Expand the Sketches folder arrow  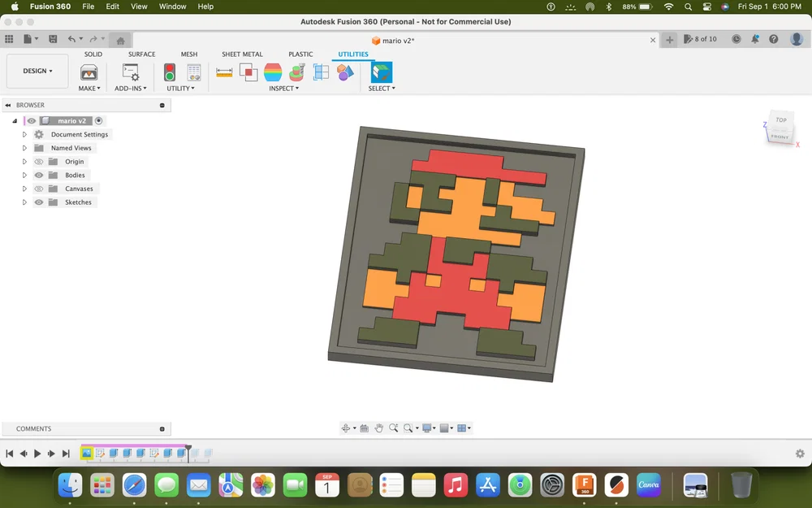(x=24, y=202)
